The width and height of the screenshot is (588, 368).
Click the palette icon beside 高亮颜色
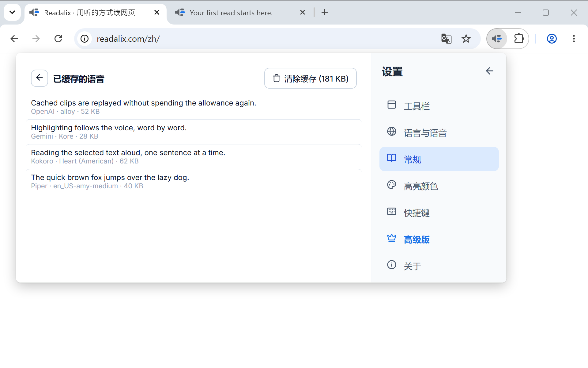pos(391,185)
